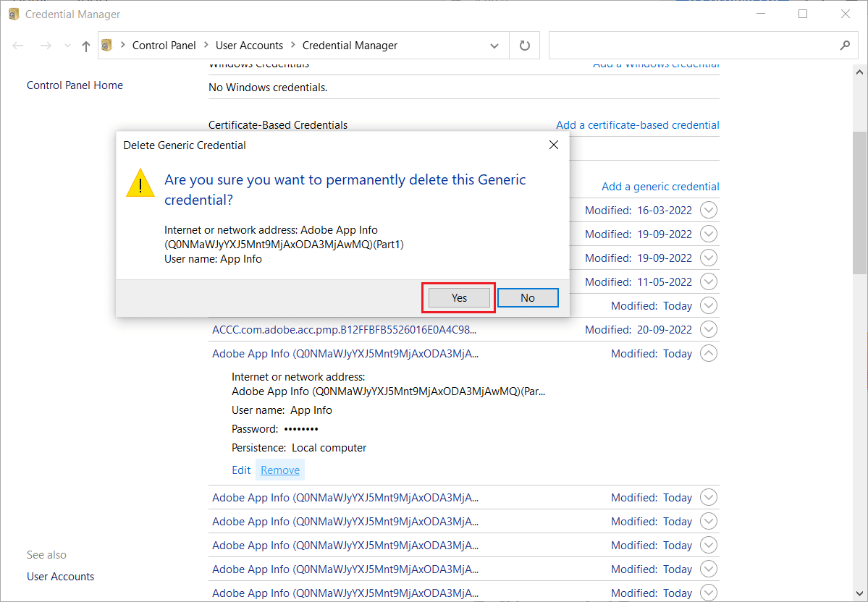
Task: Collapse the expanded Adobe App Info credential
Action: [709, 353]
